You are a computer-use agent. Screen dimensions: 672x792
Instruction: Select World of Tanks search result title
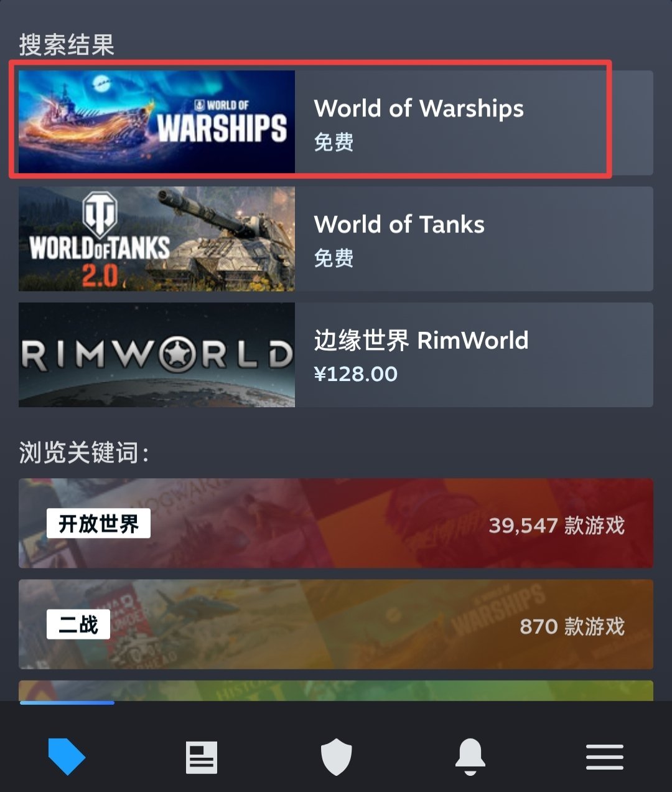[x=399, y=224]
